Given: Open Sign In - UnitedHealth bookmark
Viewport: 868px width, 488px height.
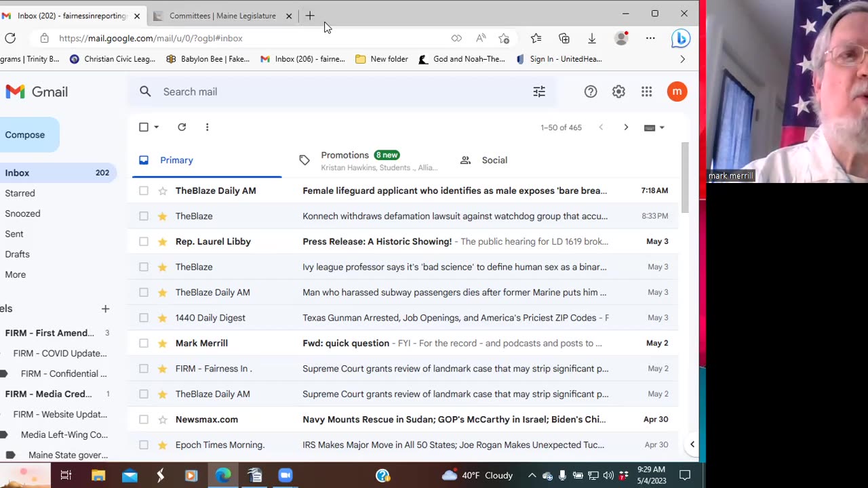Looking at the screenshot, I should (559, 59).
